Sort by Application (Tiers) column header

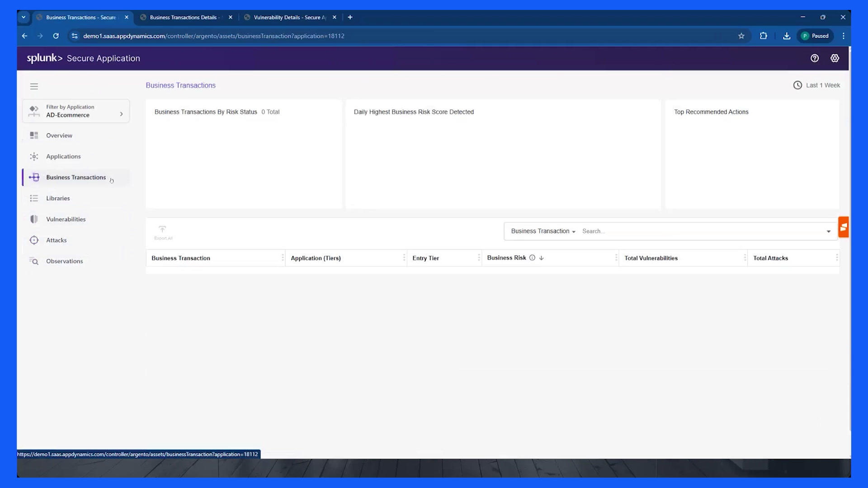tap(316, 258)
